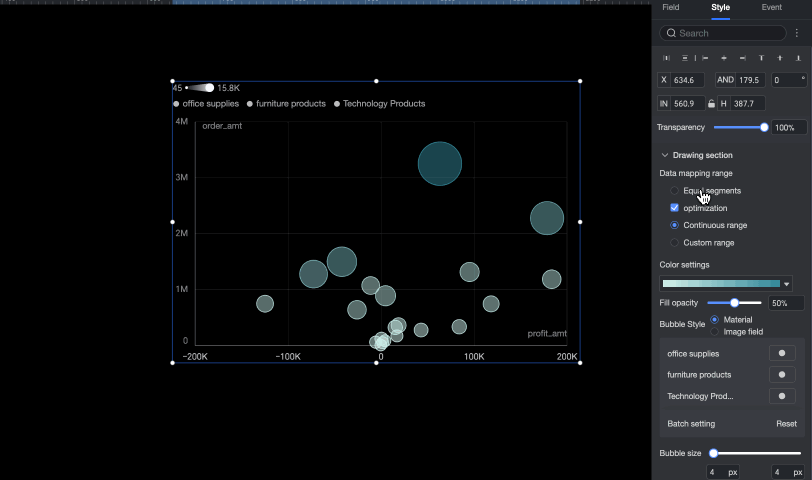Click the align horizontal center icon

724,58
